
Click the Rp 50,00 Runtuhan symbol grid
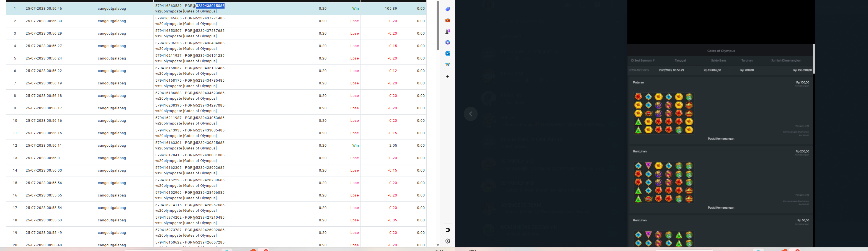click(663, 239)
